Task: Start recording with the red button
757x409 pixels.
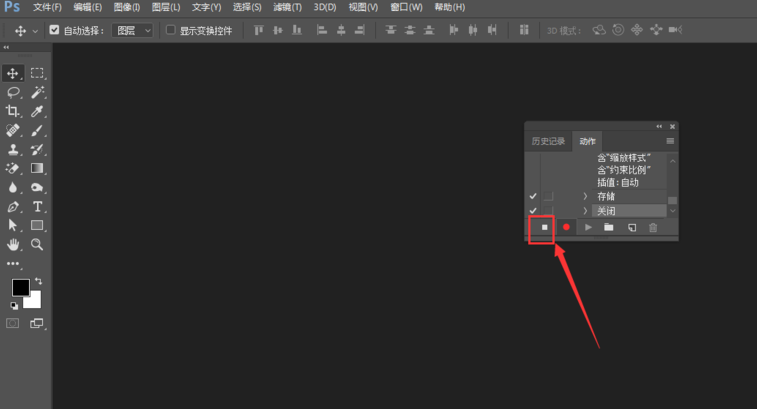Action: pos(566,227)
